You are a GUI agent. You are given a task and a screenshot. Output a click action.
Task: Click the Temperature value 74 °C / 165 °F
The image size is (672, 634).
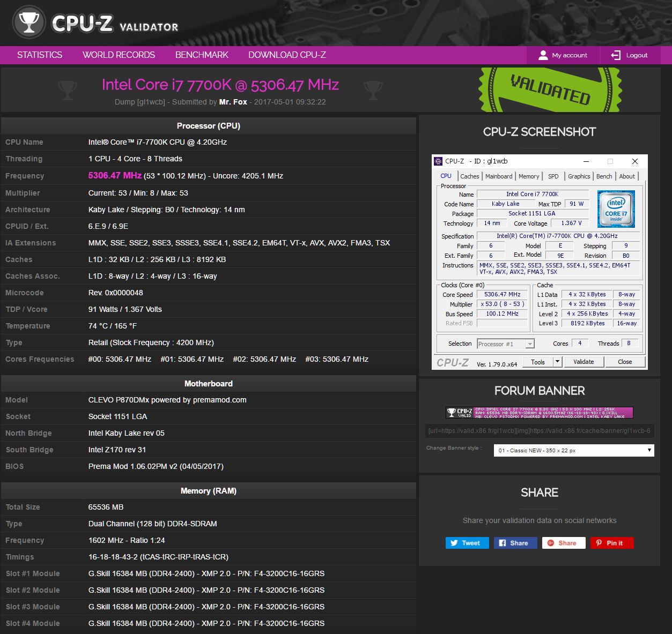(113, 326)
